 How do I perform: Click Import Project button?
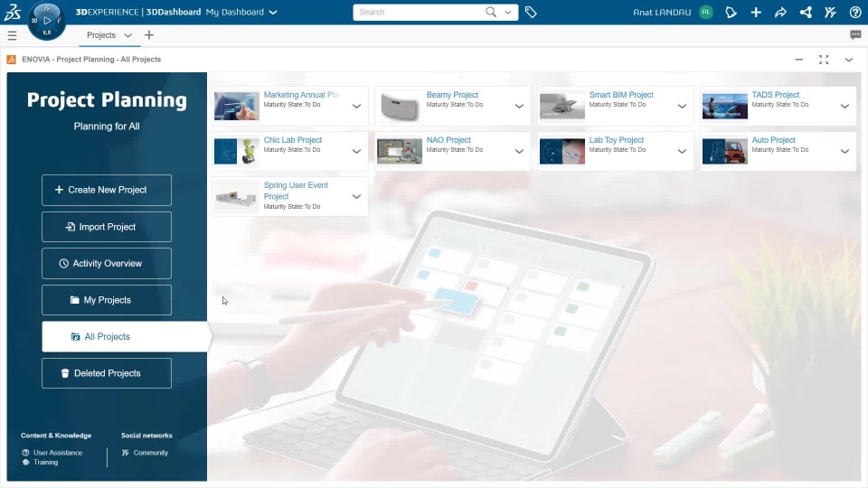click(x=107, y=227)
